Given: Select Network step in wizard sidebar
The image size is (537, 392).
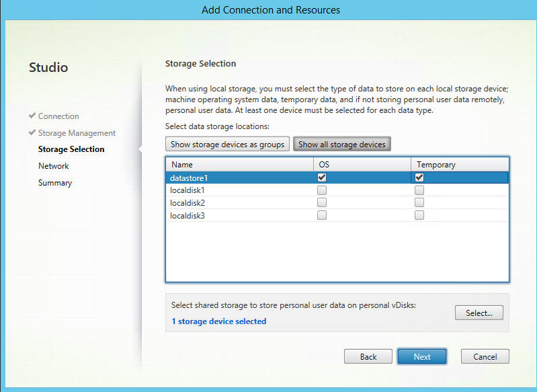Looking at the screenshot, I should click(x=54, y=166).
